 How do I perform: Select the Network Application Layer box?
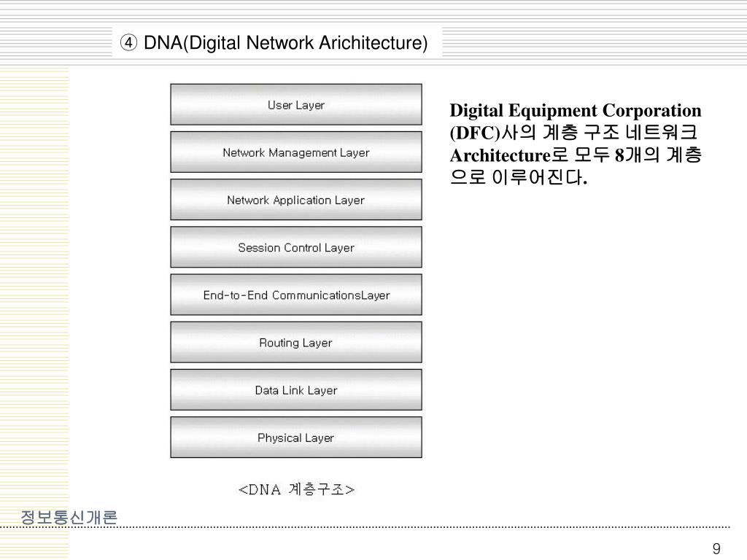[x=296, y=200]
